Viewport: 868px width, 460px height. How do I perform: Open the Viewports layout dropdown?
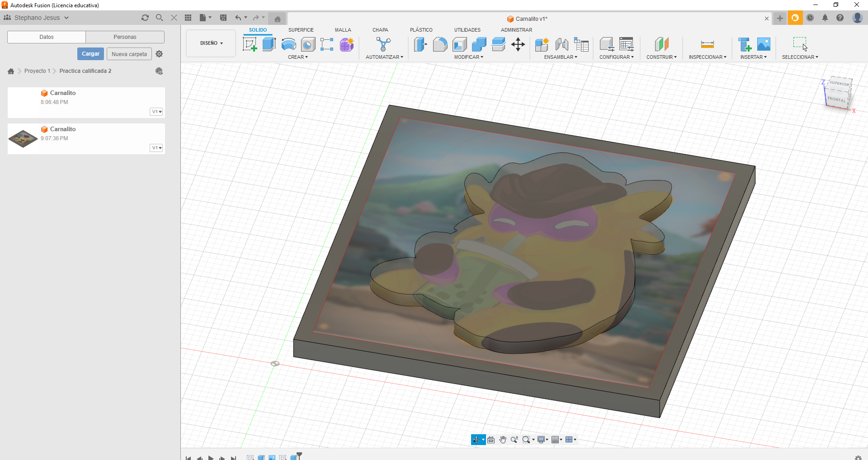click(x=571, y=440)
